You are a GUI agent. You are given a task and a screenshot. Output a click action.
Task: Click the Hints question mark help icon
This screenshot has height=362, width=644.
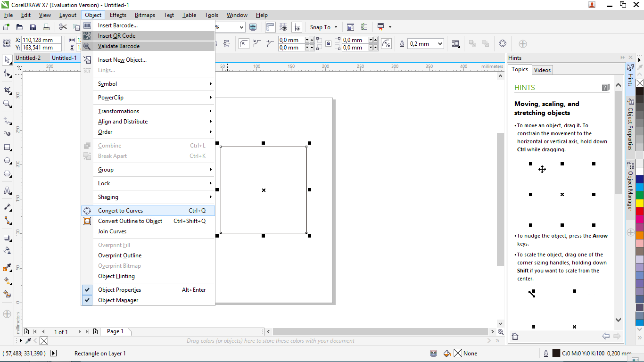tap(606, 88)
